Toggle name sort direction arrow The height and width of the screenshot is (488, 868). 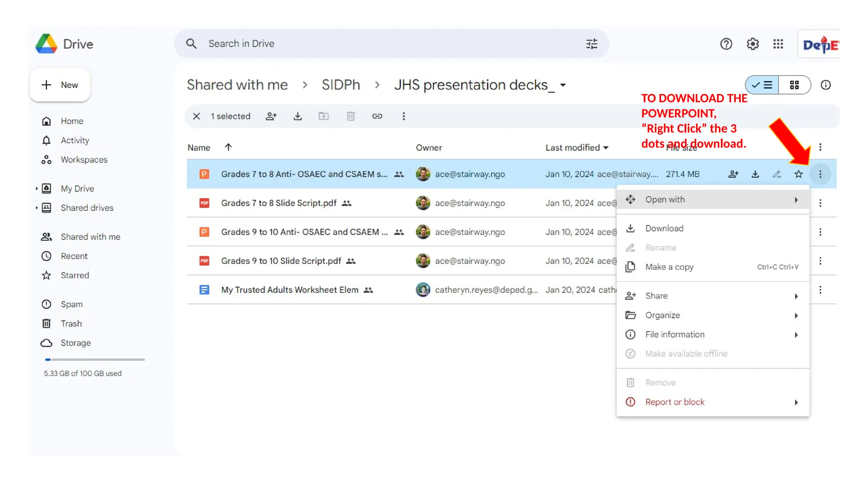[x=228, y=147]
